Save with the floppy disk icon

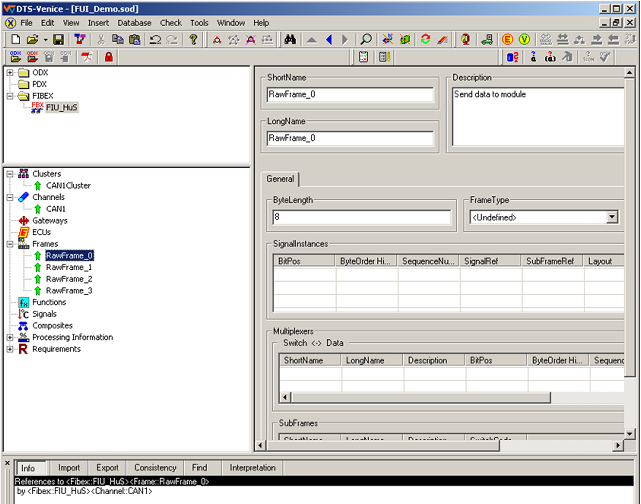point(58,40)
